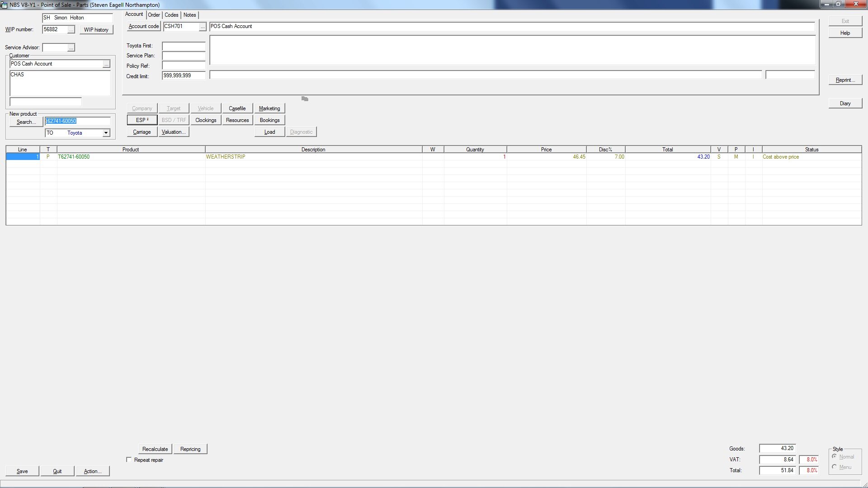Click the Toyota First input field
Viewport: 868px width, 488px height.
(x=184, y=46)
